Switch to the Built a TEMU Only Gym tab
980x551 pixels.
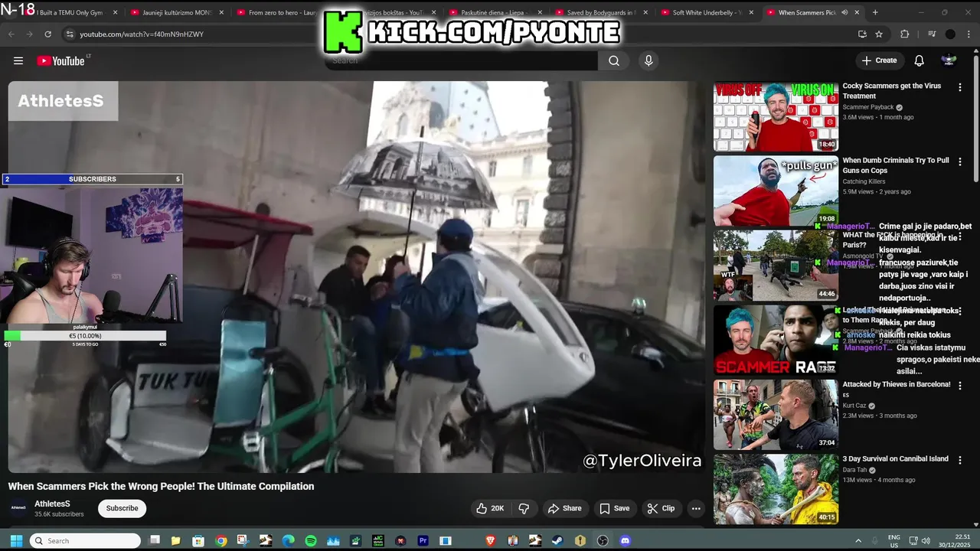(69, 12)
